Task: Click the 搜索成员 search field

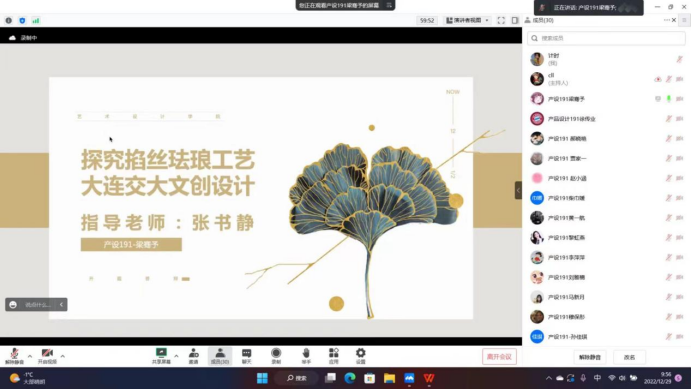Action: [606, 38]
